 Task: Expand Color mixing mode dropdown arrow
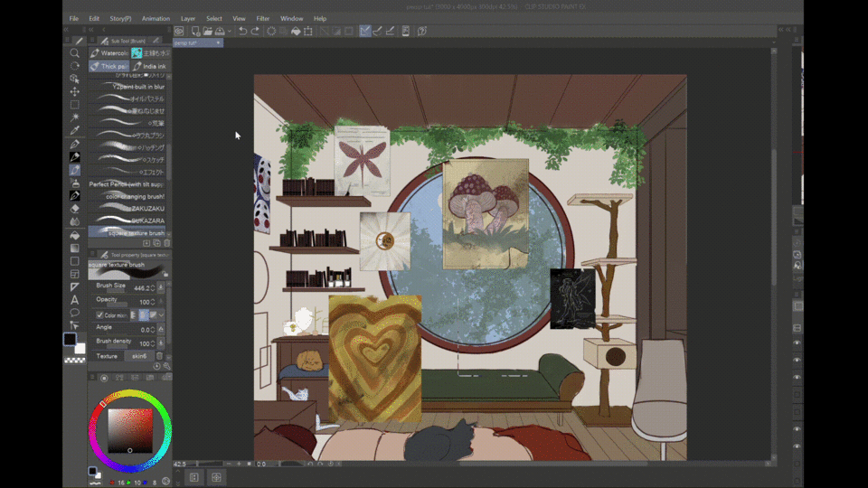tap(161, 315)
